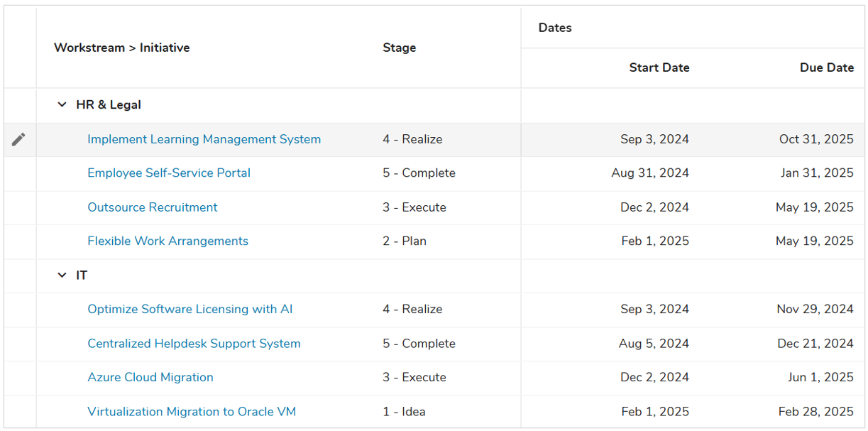
Task: Click the Stage column header
Action: [399, 48]
